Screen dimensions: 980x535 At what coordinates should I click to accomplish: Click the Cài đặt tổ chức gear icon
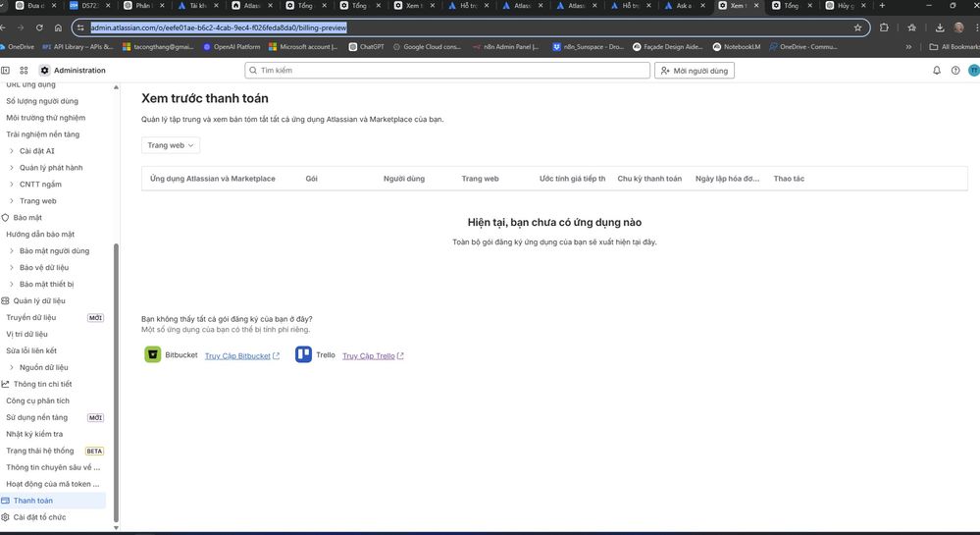click(x=5, y=517)
